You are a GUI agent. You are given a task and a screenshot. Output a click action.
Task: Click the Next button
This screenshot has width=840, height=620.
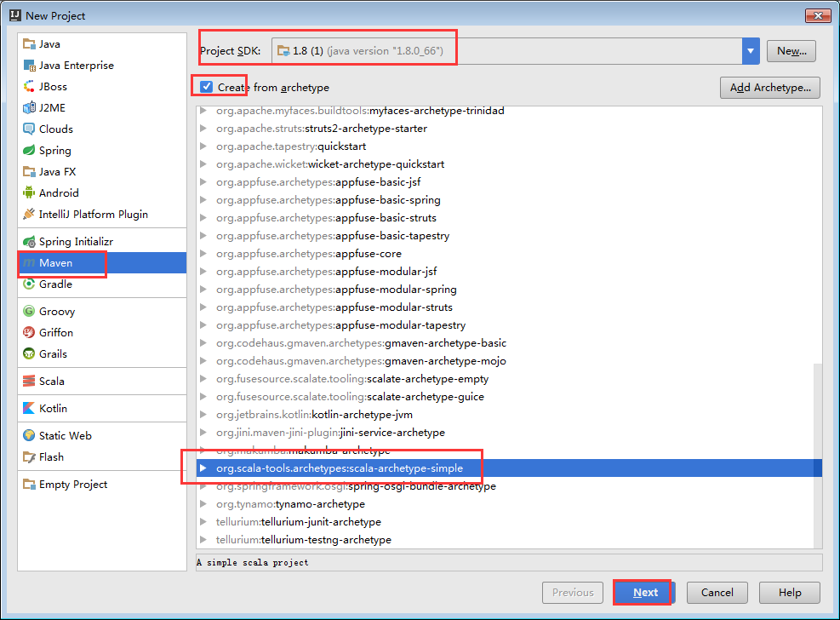pyautogui.click(x=643, y=592)
